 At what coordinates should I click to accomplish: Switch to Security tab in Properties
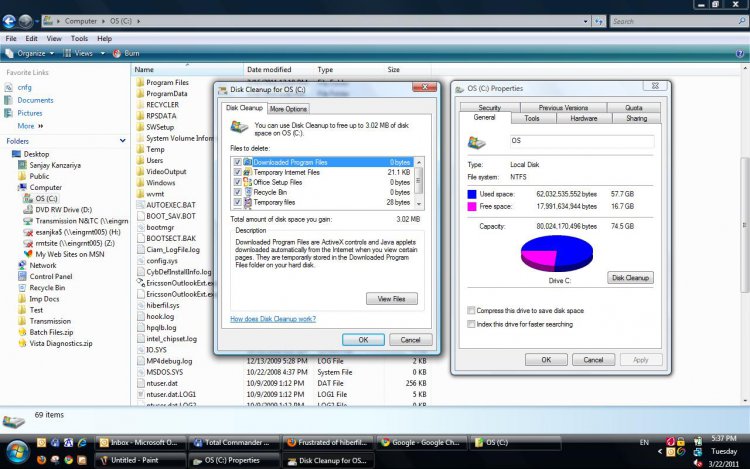point(490,108)
